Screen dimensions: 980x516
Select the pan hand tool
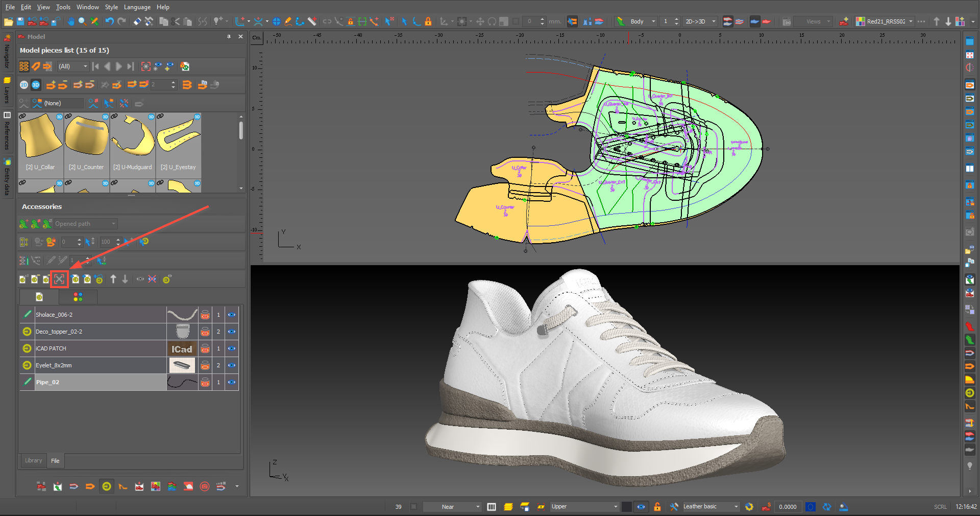tap(70, 21)
